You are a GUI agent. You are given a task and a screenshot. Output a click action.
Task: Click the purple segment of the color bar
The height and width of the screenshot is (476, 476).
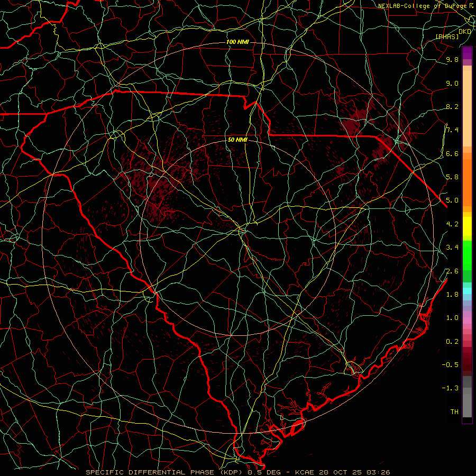(x=467, y=53)
